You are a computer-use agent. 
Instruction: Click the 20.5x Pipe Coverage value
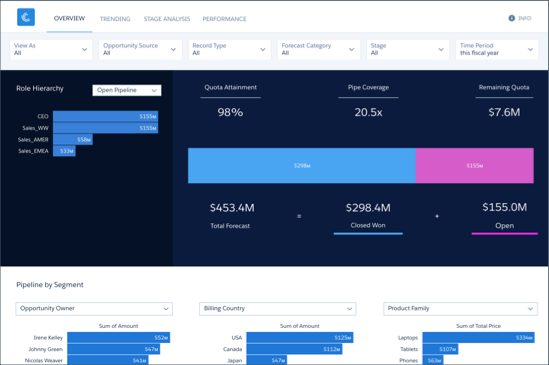368,112
